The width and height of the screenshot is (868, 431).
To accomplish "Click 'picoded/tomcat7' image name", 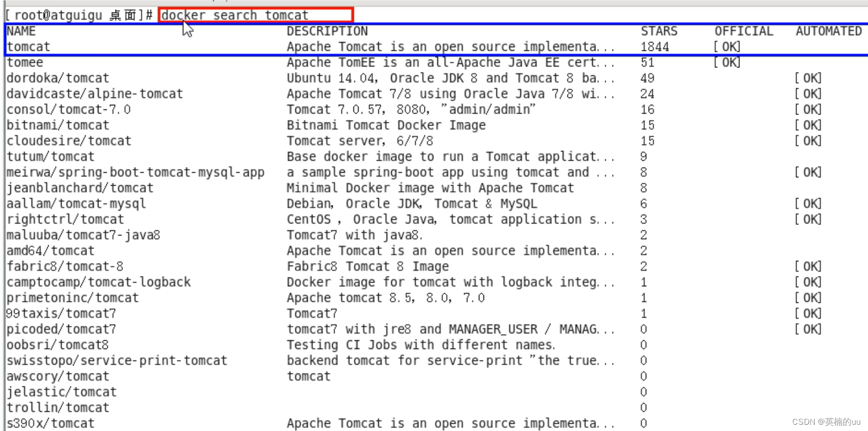I will (x=62, y=329).
